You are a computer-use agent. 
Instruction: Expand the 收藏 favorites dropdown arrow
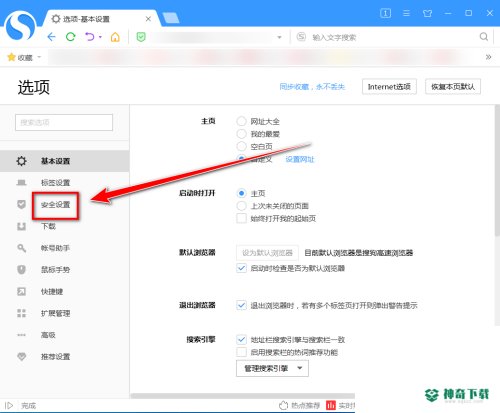(39, 57)
